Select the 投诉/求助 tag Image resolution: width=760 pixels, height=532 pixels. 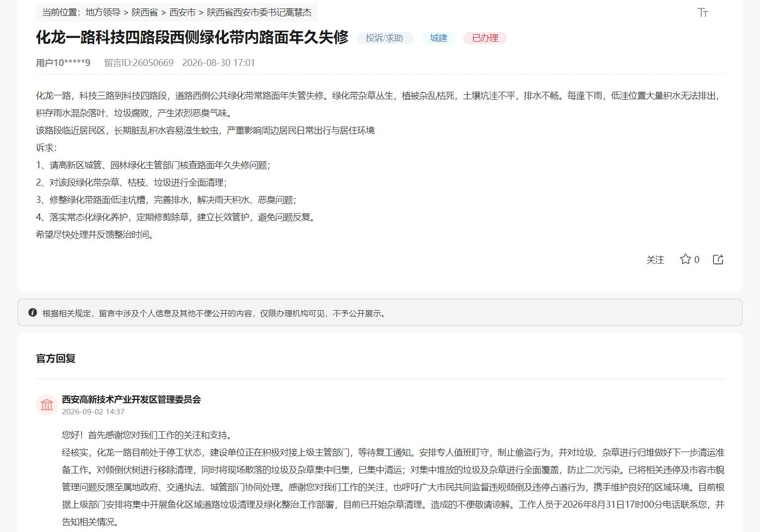(x=384, y=38)
